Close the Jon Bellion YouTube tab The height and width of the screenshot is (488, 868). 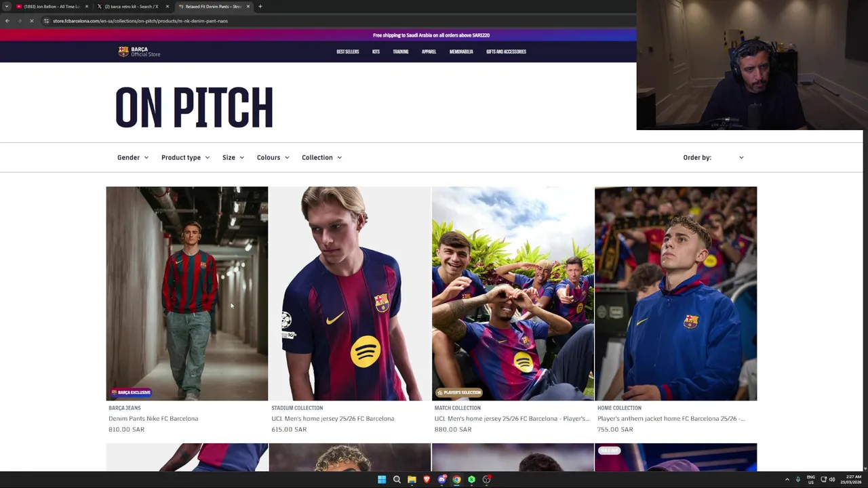[x=87, y=6]
